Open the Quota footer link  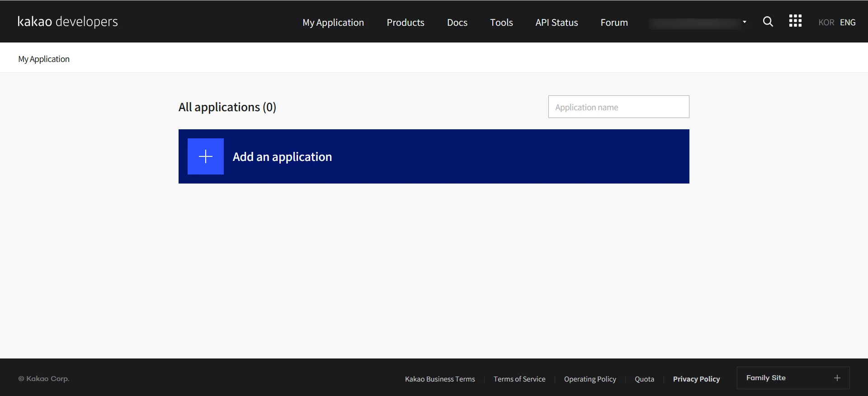pyautogui.click(x=644, y=379)
